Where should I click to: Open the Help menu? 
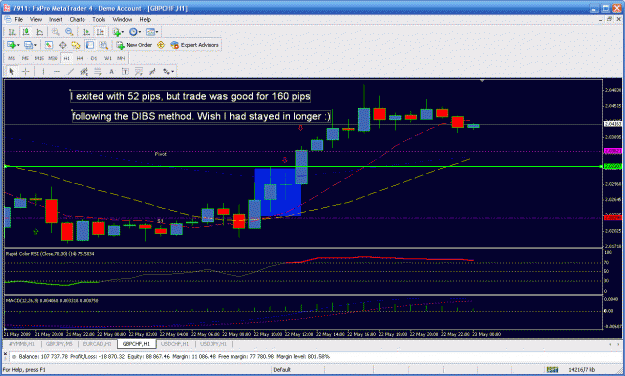click(145, 20)
